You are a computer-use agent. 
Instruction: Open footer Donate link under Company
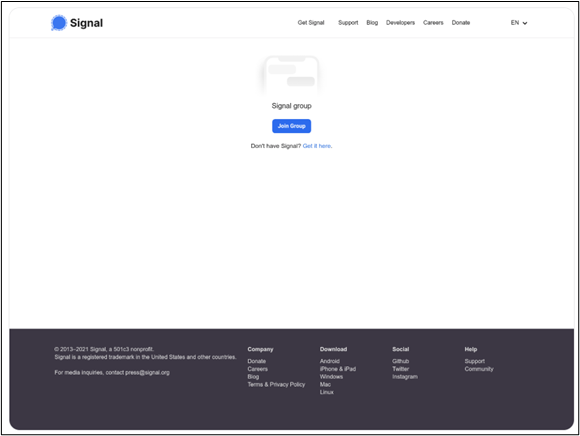[256, 361]
